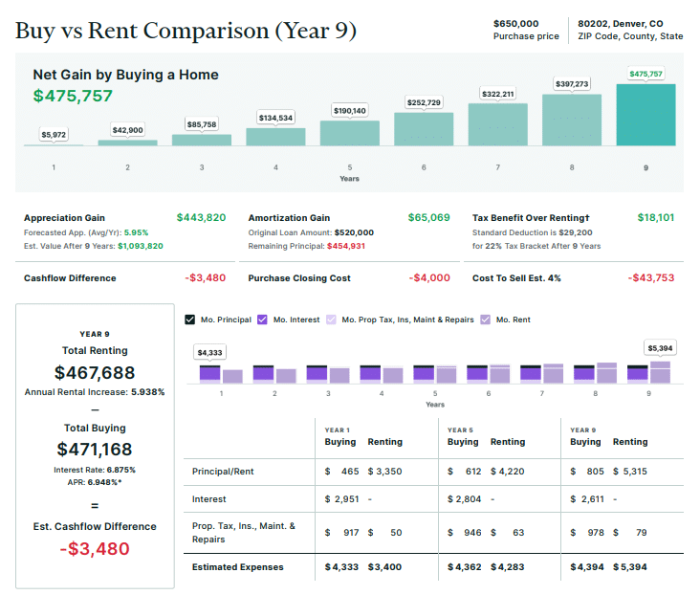Viewport: 700px width, 595px height.
Task: Select Year 5 monthly expense bars
Action: coord(435,373)
